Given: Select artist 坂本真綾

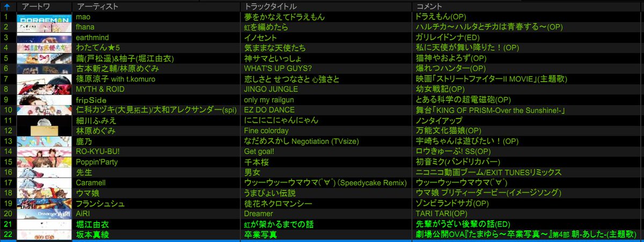Looking at the screenshot, I should [x=92, y=234].
